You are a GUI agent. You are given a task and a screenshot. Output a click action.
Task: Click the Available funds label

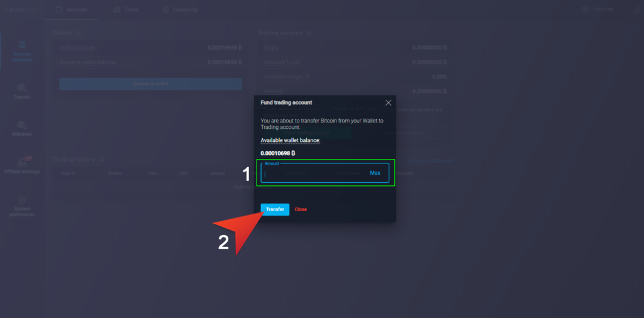[282, 62]
